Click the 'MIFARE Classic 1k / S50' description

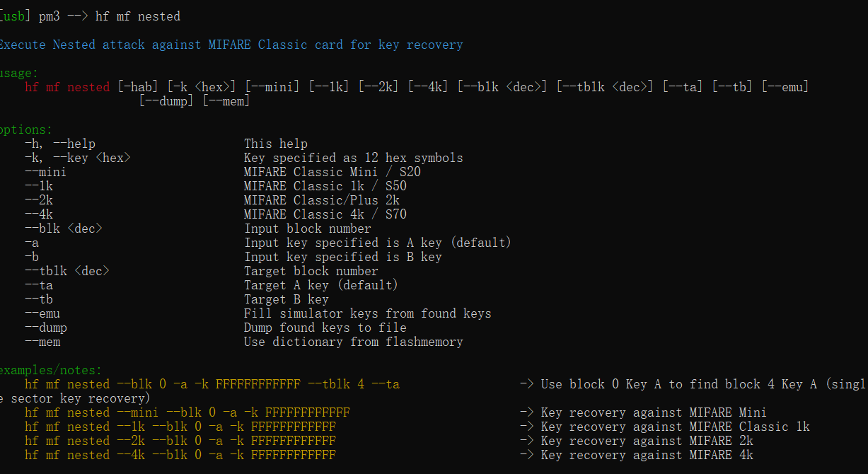coord(325,186)
